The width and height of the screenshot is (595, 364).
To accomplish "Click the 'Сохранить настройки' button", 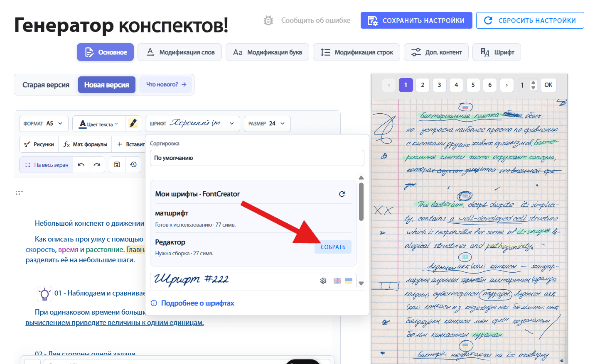I will (416, 20).
